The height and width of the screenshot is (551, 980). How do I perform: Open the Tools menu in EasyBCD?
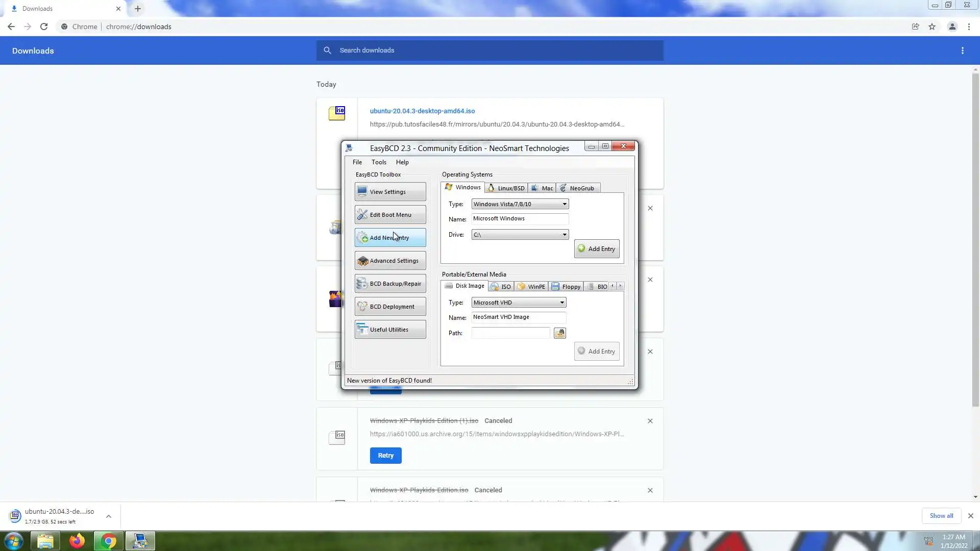click(x=379, y=162)
